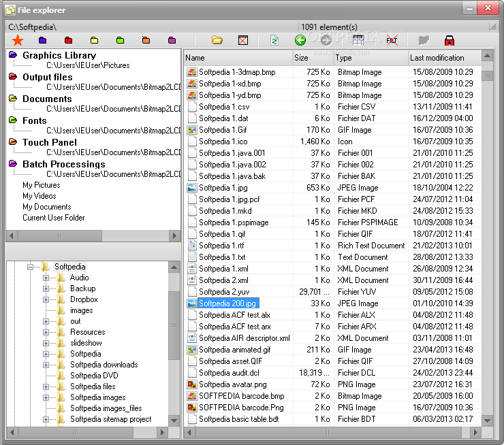Select file Softpedia animated.gif
The height and width of the screenshot is (445, 504).
point(235,350)
